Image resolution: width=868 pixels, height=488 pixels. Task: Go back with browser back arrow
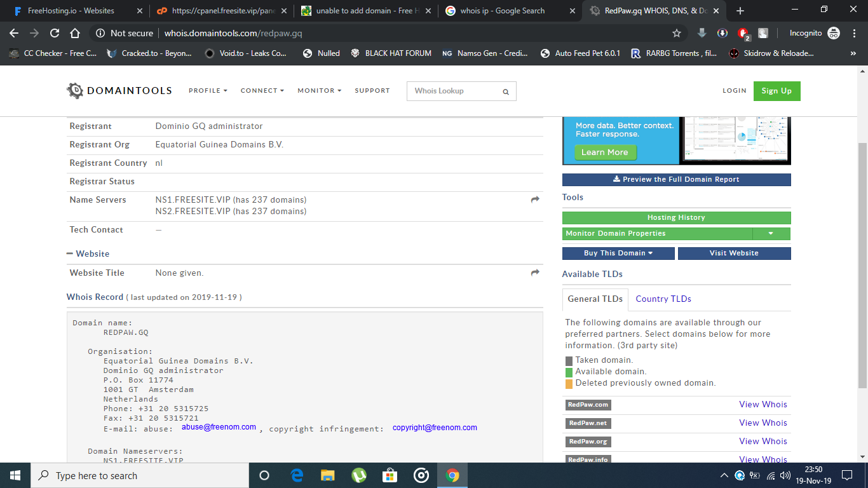click(x=14, y=33)
